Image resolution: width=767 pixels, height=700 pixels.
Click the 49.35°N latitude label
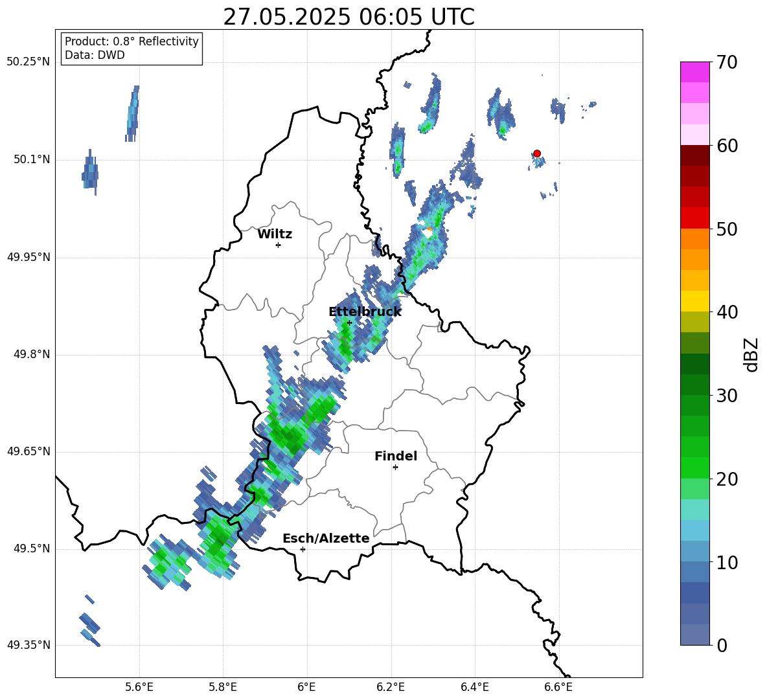tap(29, 645)
